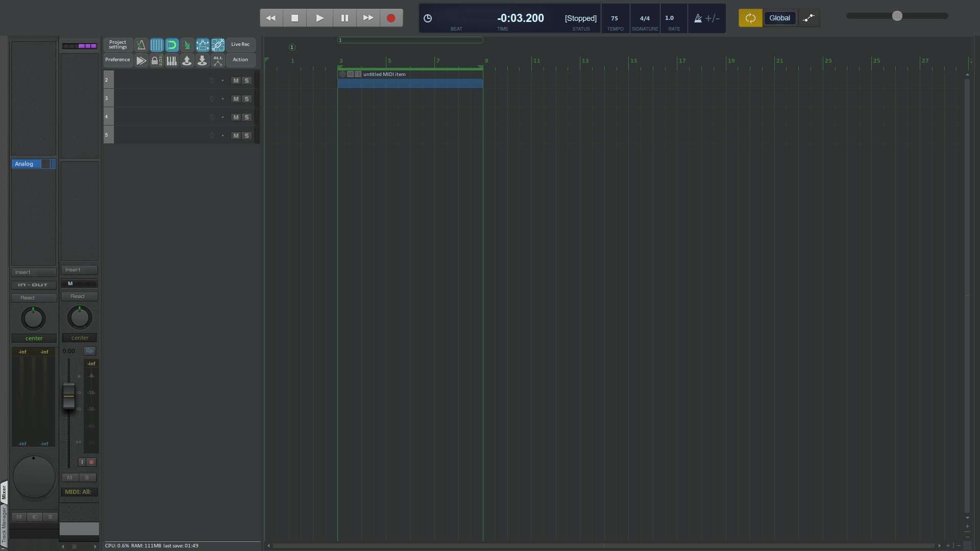Switch to the Mixer tab

[4, 492]
